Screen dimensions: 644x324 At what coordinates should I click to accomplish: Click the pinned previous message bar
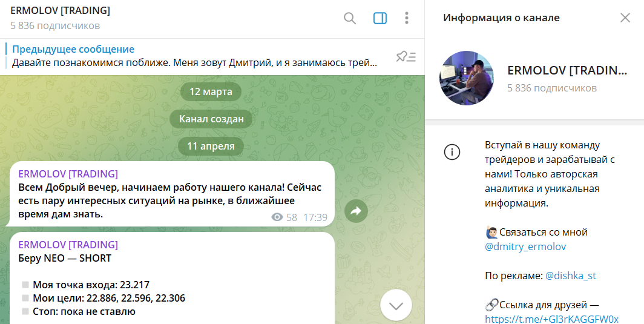pyautogui.click(x=194, y=56)
